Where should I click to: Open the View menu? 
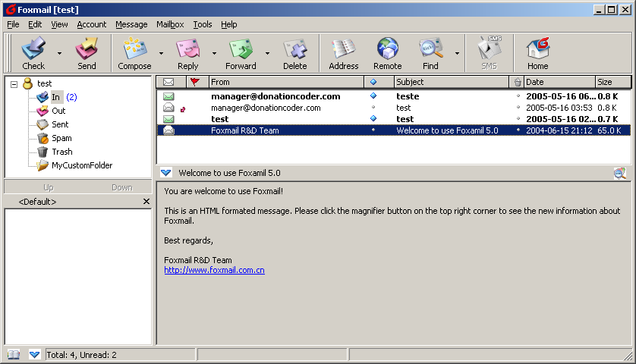(59, 24)
